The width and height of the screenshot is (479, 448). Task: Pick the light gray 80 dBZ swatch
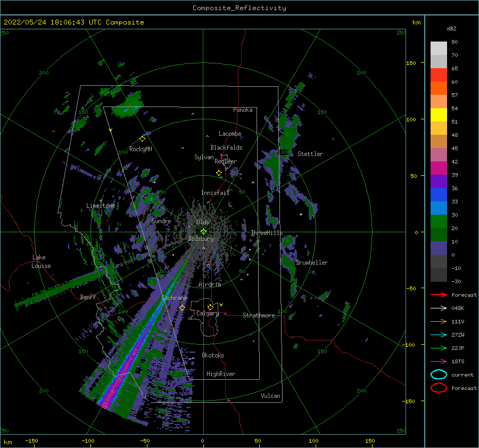(x=439, y=48)
